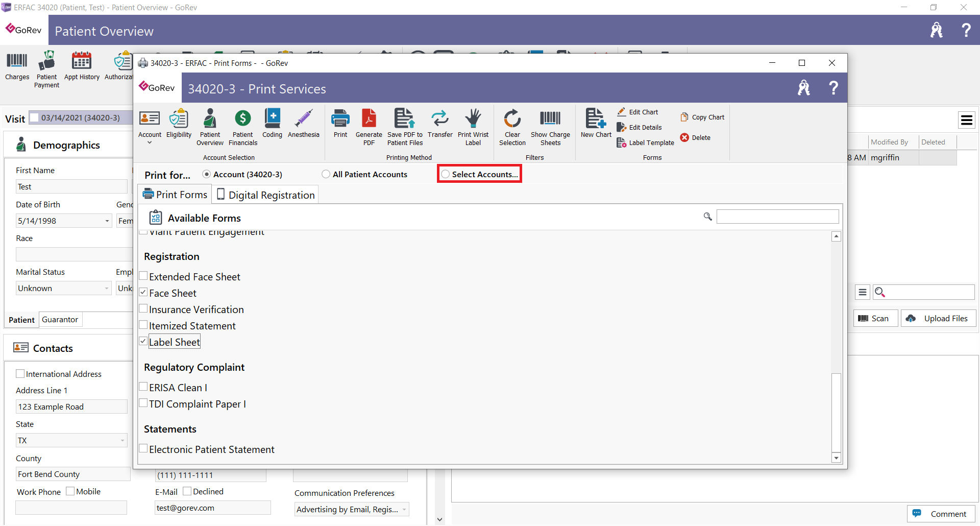Select Patient tab in Demographics
Viewport: 980px width, 526px height.
pos(21,320)
